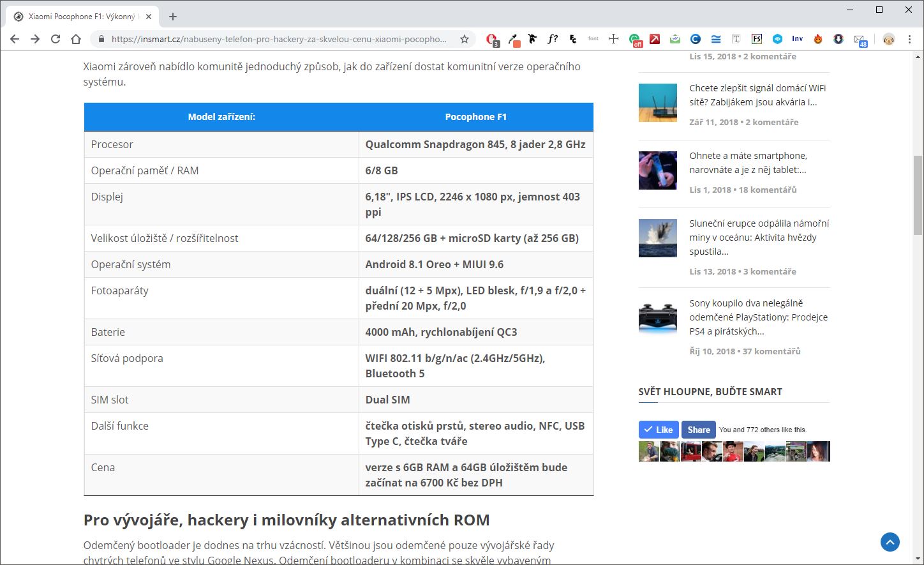The width and height of the screenshot is (924, 565).
Task: Click the Facebook Like button
Action: click(658, 430)
